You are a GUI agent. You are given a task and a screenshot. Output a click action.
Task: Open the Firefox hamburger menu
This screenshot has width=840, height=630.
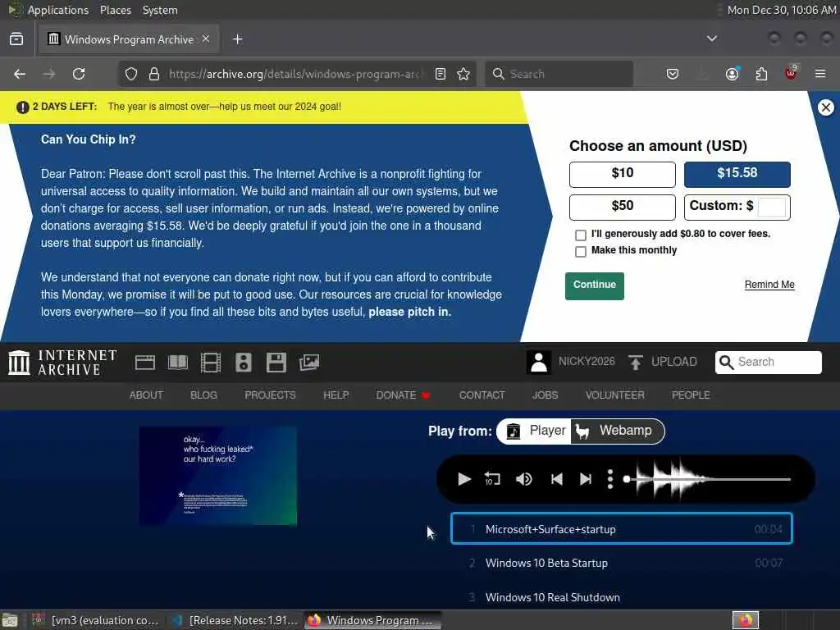point(820,74)
